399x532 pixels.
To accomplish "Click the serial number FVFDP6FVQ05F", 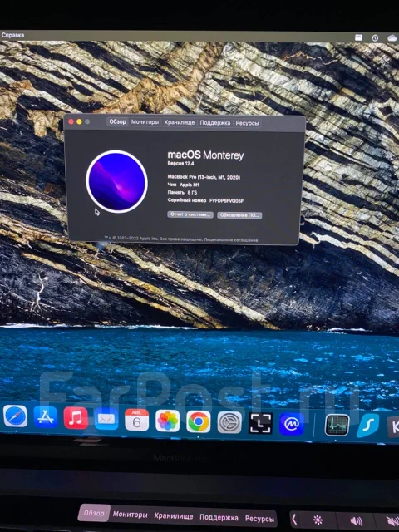I will coord(226,201).
